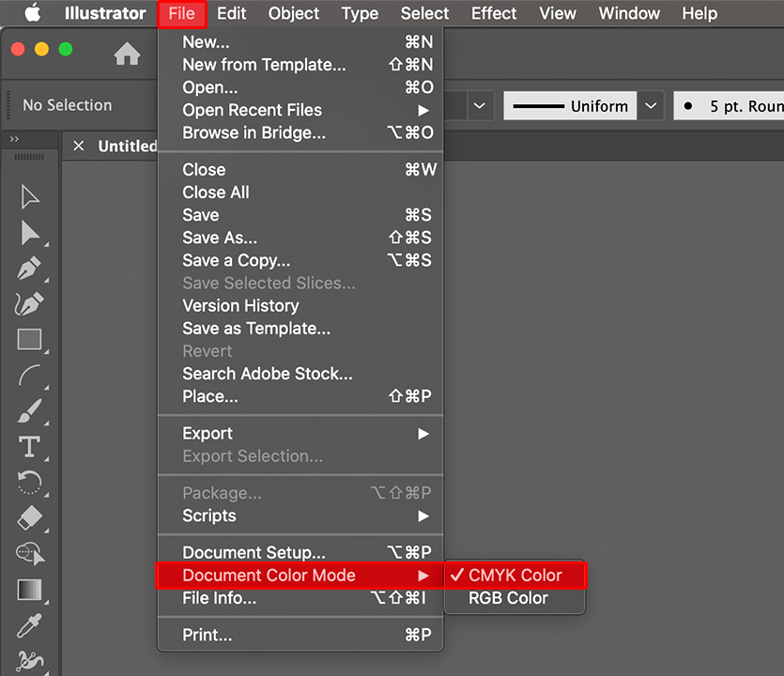The height and width of the screenshot is (676, 784).
Task: Select the Gradient tool
Action: 29,590
